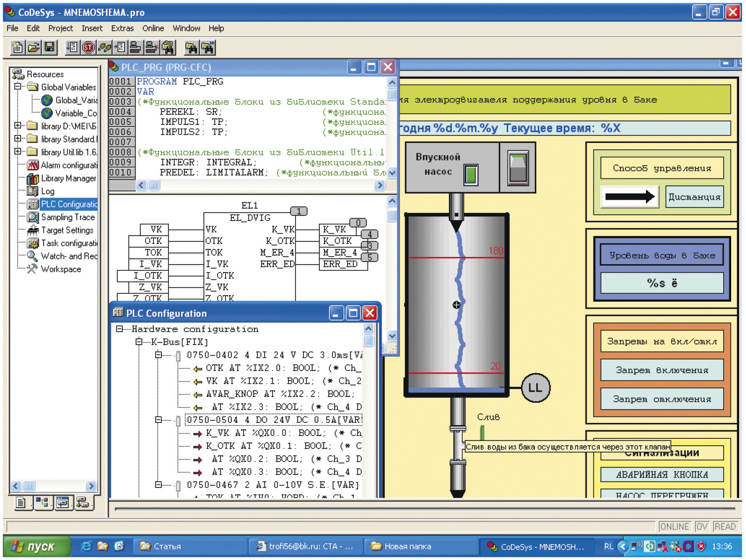Image resolution: width=746 pixels, height=560 pixels.
Task: Click the Find binoculars icon
Action: (x=191, y=48)
